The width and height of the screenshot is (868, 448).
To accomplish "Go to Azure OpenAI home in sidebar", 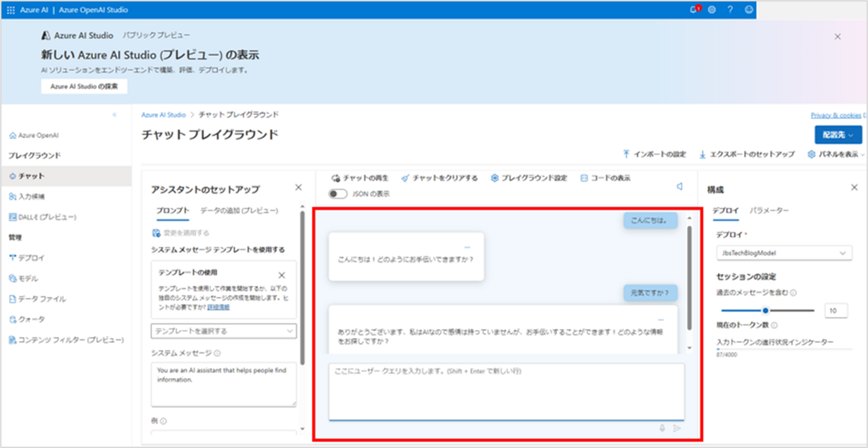I will coord(33,135).
